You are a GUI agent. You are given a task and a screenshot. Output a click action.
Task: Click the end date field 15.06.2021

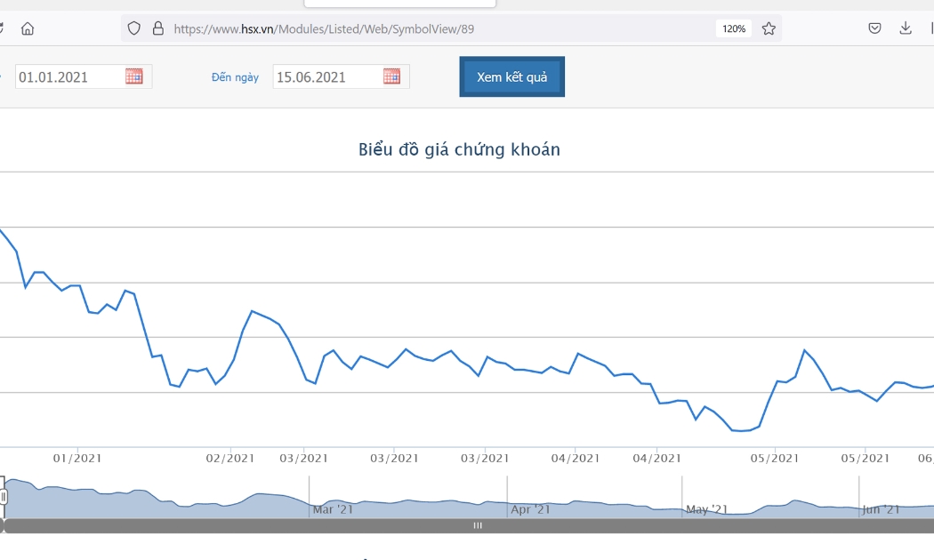pos(342,76)
